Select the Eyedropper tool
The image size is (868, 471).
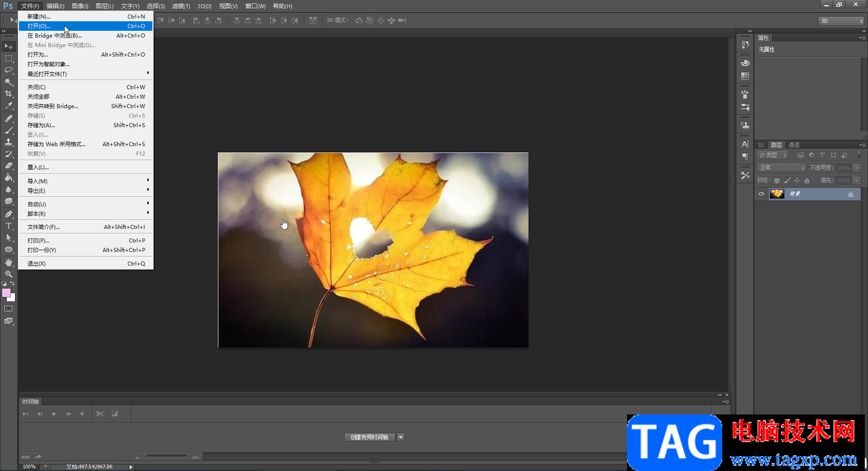(x=9, y=106)
